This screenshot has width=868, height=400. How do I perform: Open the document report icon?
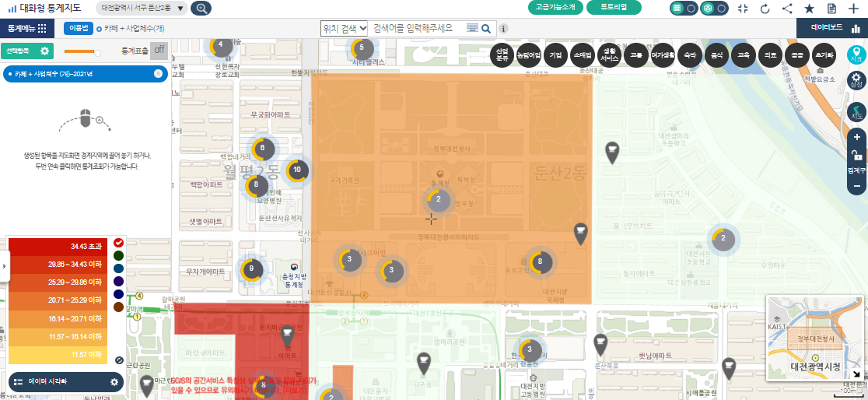point(831,9)
